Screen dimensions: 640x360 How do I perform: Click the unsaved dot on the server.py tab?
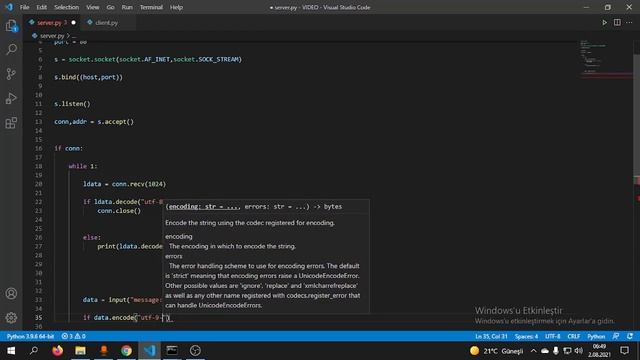(73, 22)
